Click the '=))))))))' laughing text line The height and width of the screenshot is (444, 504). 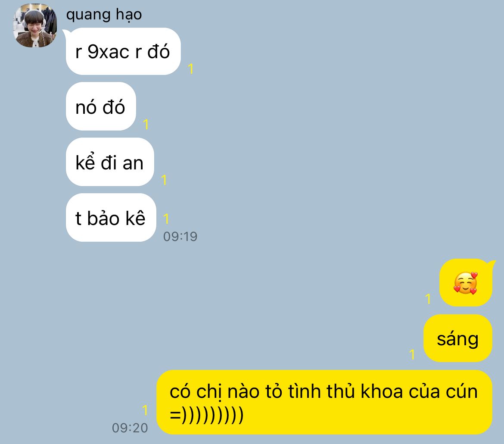pos(207,415)
